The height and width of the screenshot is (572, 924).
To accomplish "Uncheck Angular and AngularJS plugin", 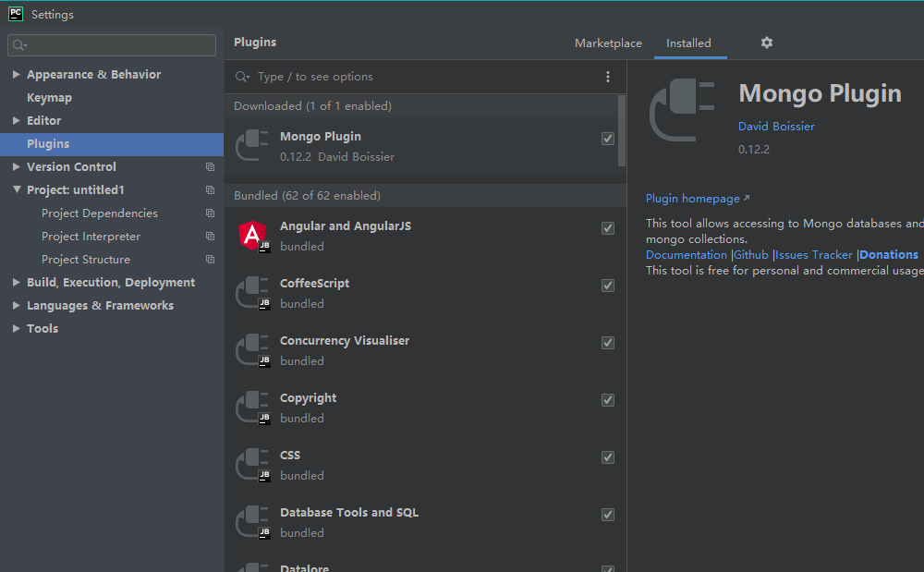I will click(608, 228).
